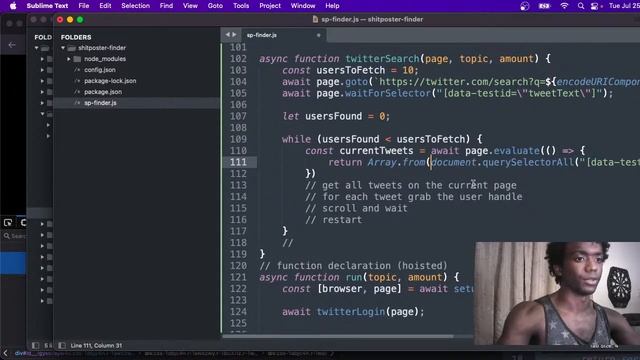This screenshot has width=640, height=360.
Task: Open the Edit menu
Action: (105, 6)
